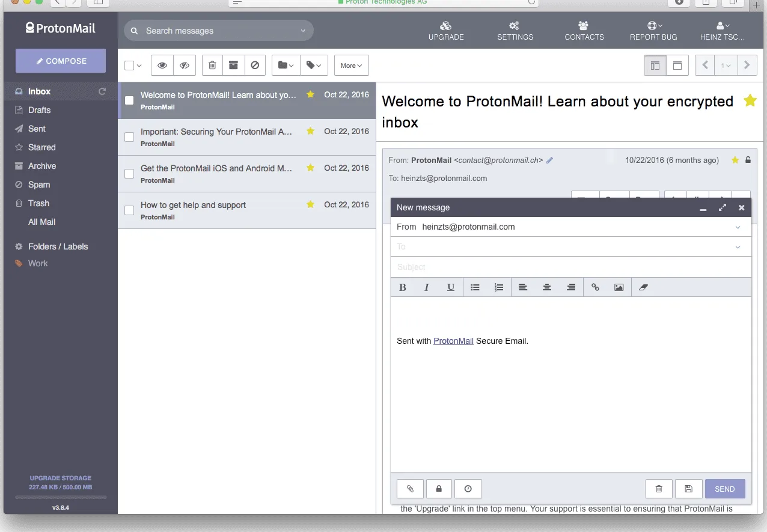
Task: Attach a file to the new message
Action: click(410, 489)
